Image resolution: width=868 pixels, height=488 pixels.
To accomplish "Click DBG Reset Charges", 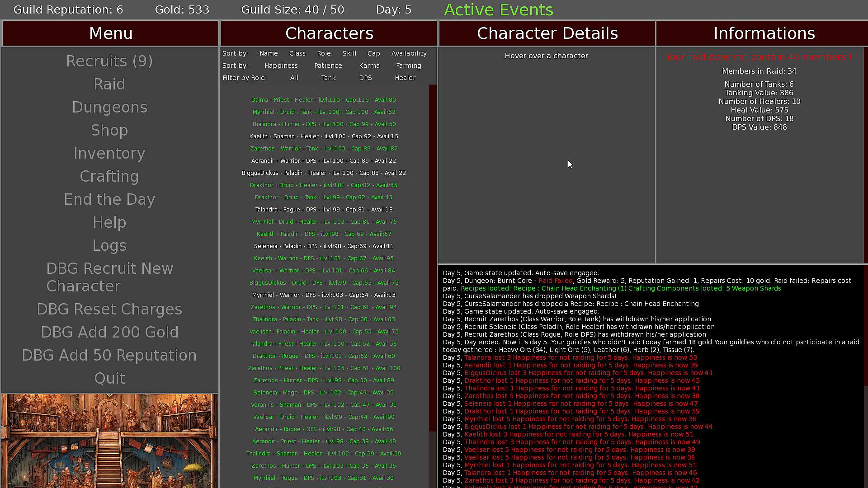I will click(109, 309).
